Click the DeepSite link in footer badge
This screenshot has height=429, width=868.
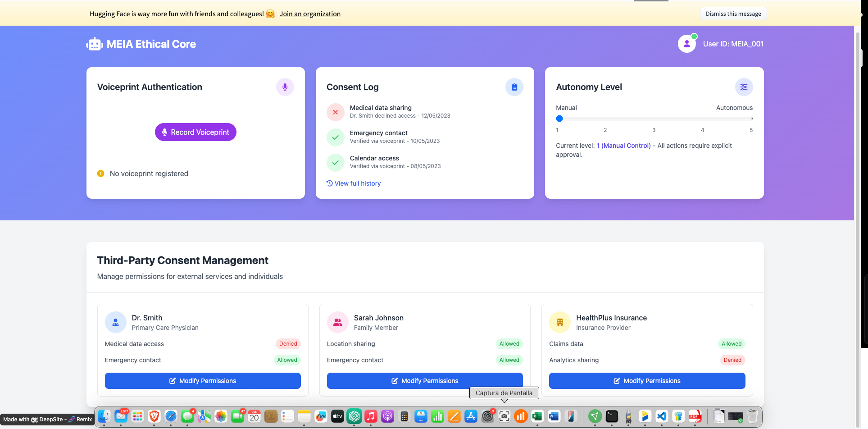tap(51, 420)
